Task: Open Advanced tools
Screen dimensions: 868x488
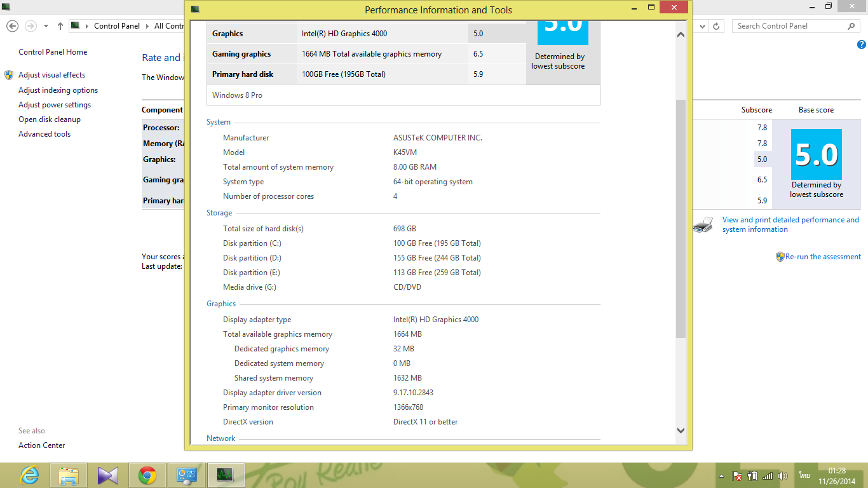Action: [x=44, y=134]
